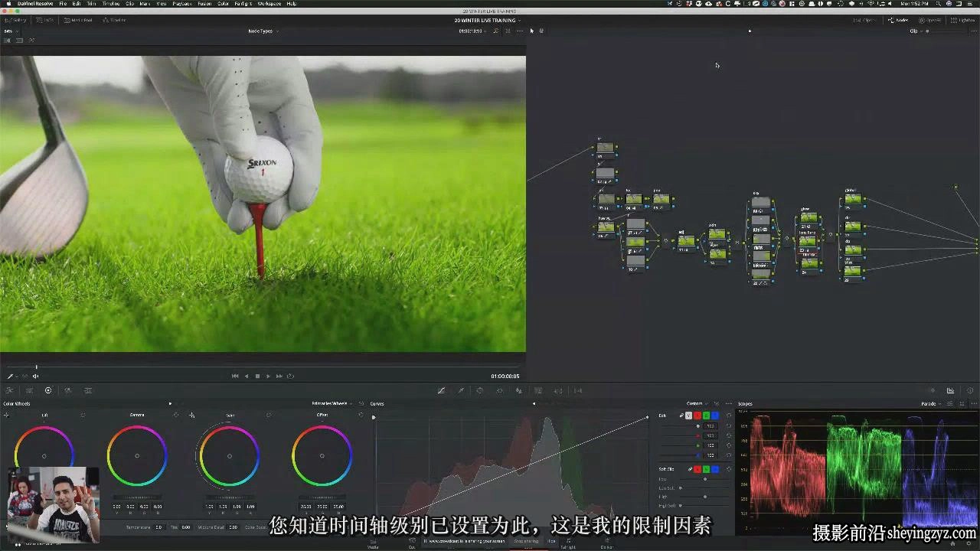This screenshot has width=980, height=551.
Task: Reset all Color Wheels
Action: tap(361, 403)
